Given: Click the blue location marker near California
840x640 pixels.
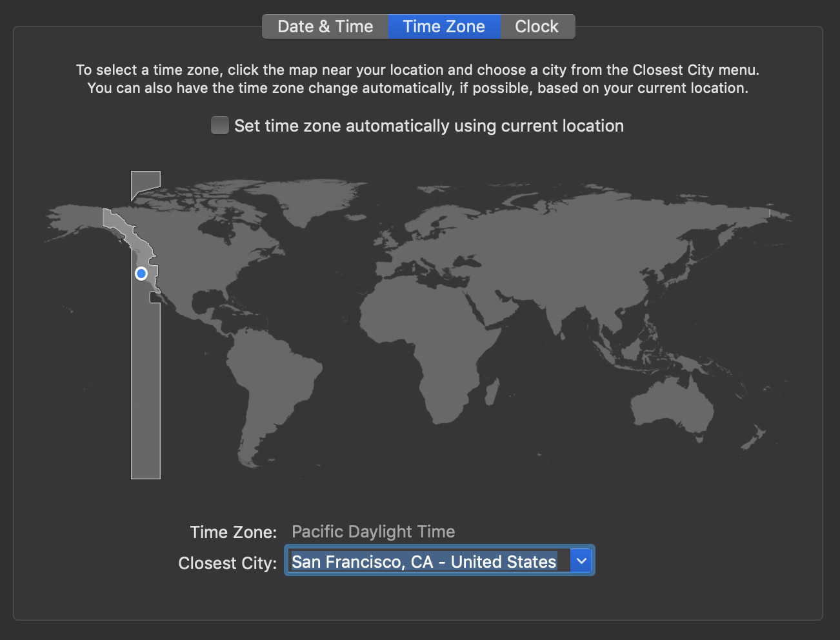Looking at the screenshot, I should (x=141, y=274).
